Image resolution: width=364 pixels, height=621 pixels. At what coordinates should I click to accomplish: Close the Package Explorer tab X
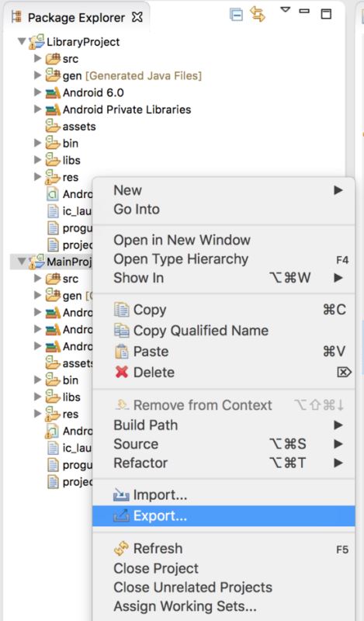tap(137, 17)
